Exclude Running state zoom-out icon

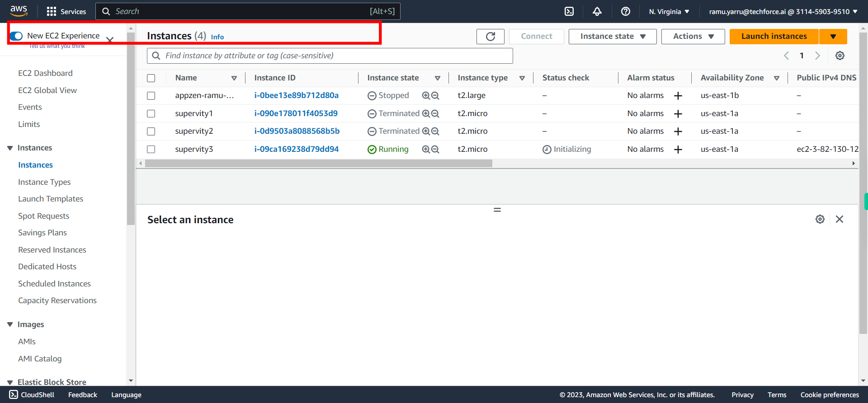click(x=435, y=150)
